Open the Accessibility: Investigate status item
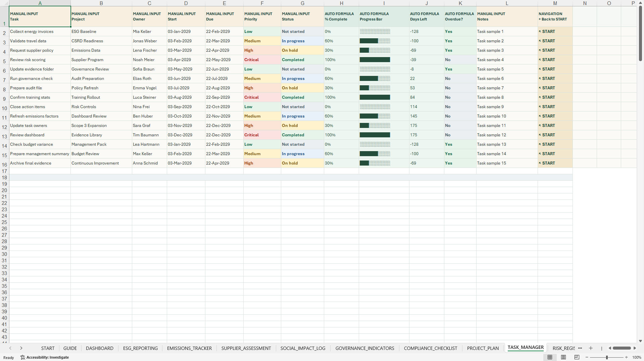This screenshot has height=361, width=644. click(45, 357)
